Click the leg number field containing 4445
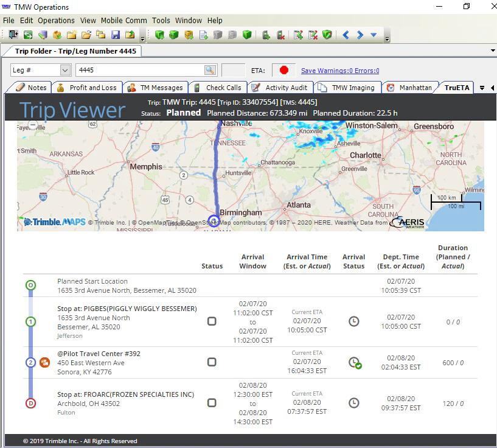Image resolution: width=497 pixels, height=448 pixels. pos(139,71)
